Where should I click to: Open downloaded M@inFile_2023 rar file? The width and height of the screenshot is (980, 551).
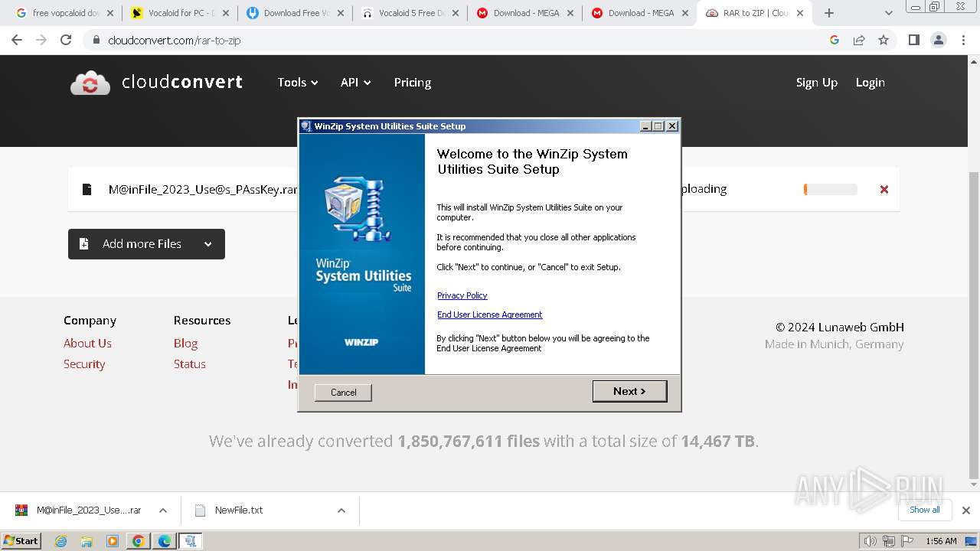tap(79, 510)
